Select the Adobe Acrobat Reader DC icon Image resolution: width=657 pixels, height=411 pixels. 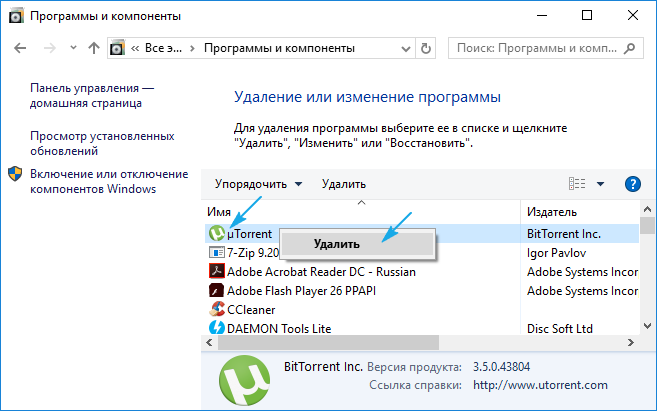click(216, 271)
